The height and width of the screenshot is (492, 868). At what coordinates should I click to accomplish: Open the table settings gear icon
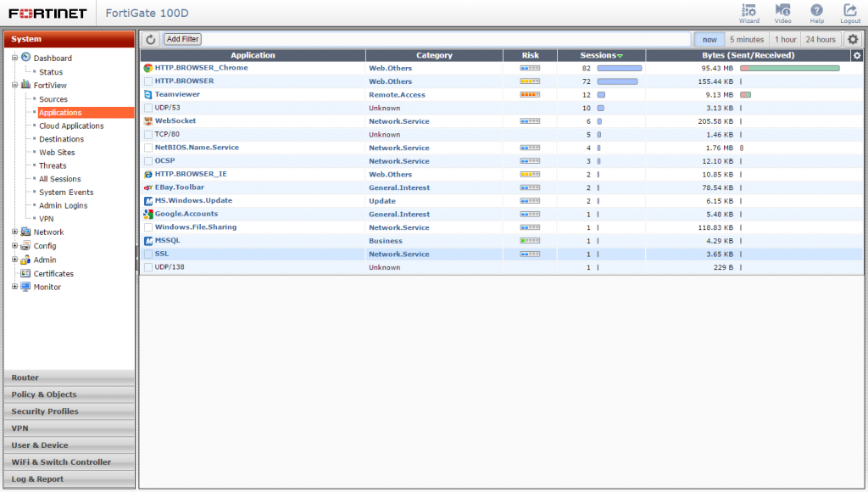[854, 38]
